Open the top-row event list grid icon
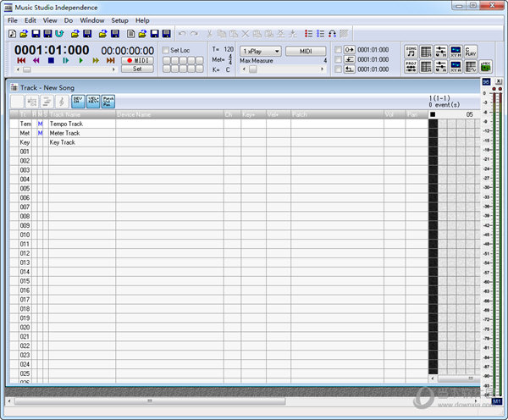 [426, 52]
